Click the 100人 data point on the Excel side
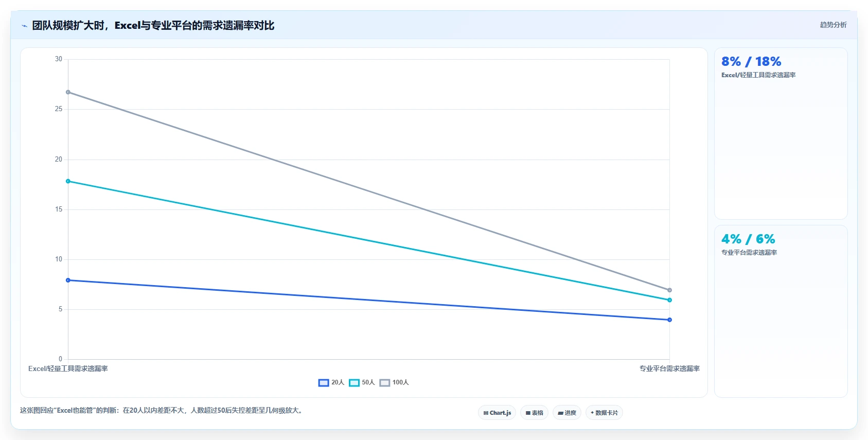Screen dimensions: 868x440 click(x=68, y=92)
